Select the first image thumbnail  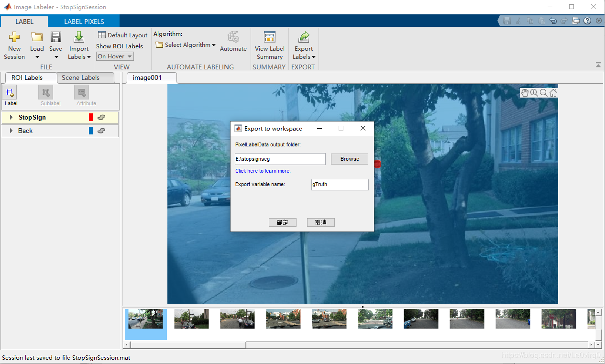coord(145,319)
